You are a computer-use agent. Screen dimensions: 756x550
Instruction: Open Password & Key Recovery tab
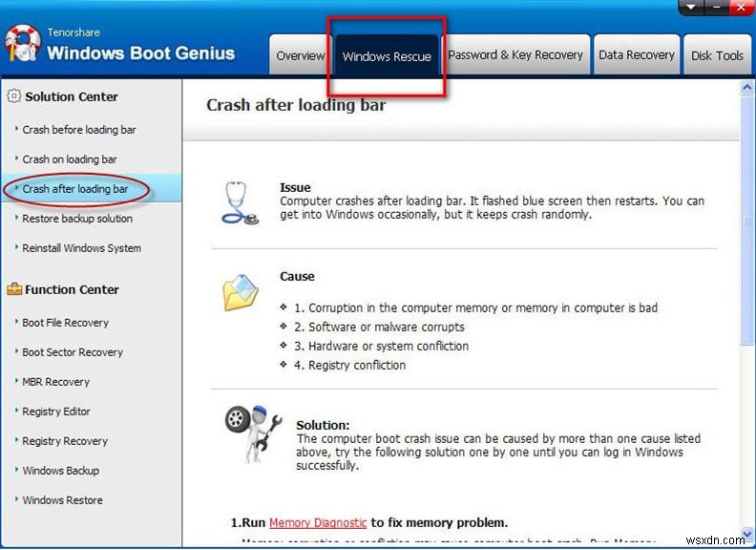click(x=515, y=55)
